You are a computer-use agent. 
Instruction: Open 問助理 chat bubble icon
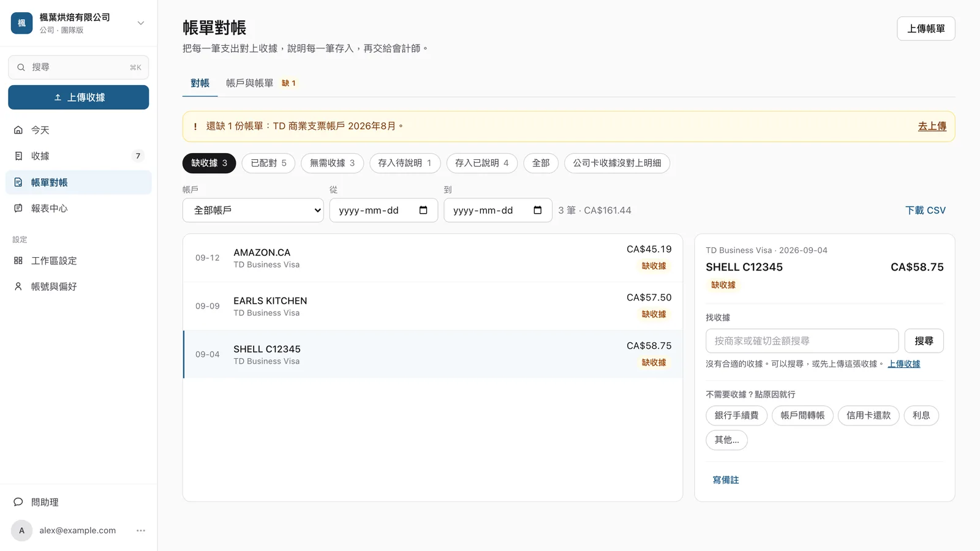tap(18, 502)
